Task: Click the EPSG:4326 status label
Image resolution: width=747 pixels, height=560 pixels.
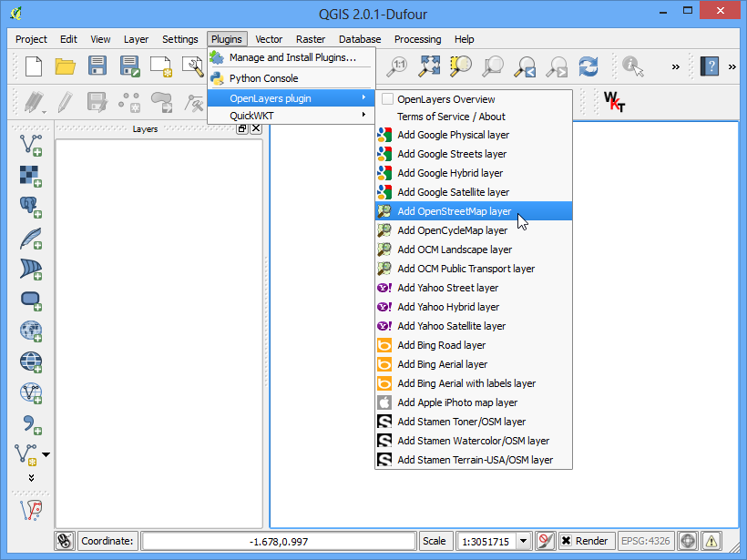Action: pos(646,541)
